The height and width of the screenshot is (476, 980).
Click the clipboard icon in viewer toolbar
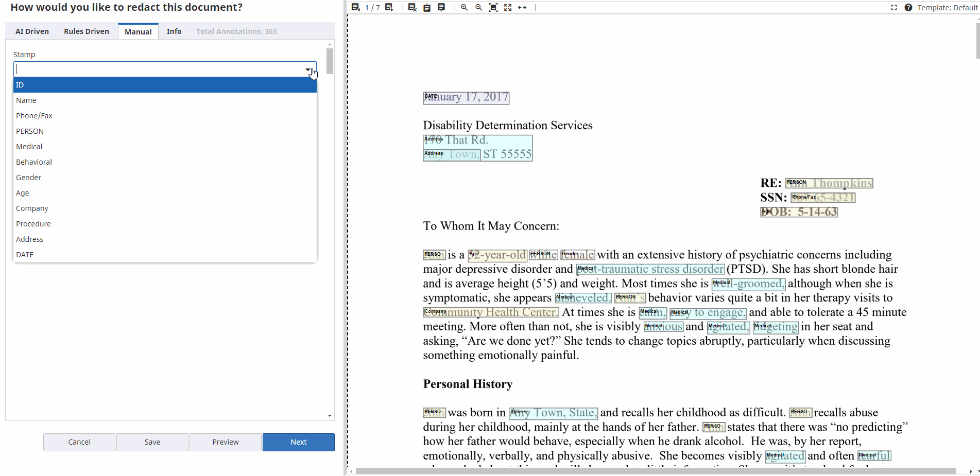[427, 7]
